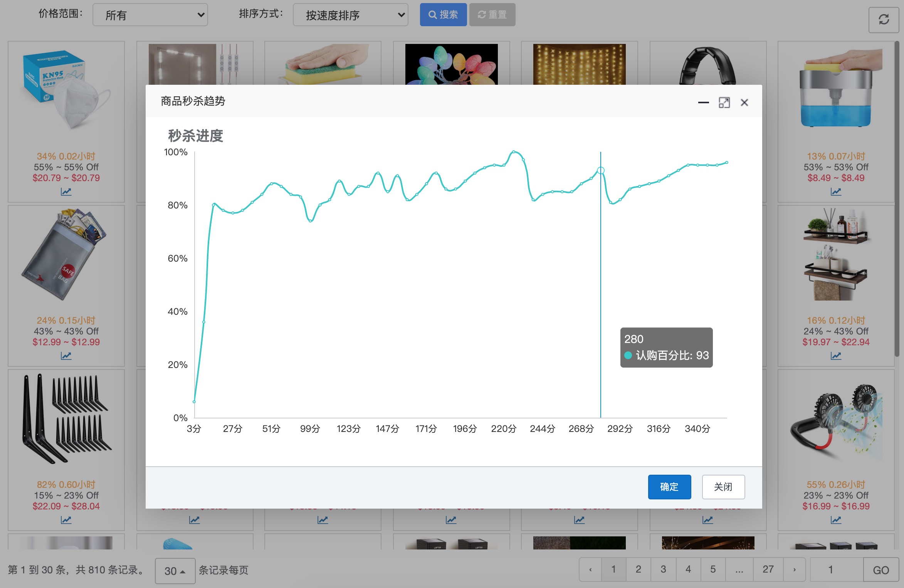Open the 排序方式 dropdown showing 按速度排序
904x588 pixels.
pos(350,15)
